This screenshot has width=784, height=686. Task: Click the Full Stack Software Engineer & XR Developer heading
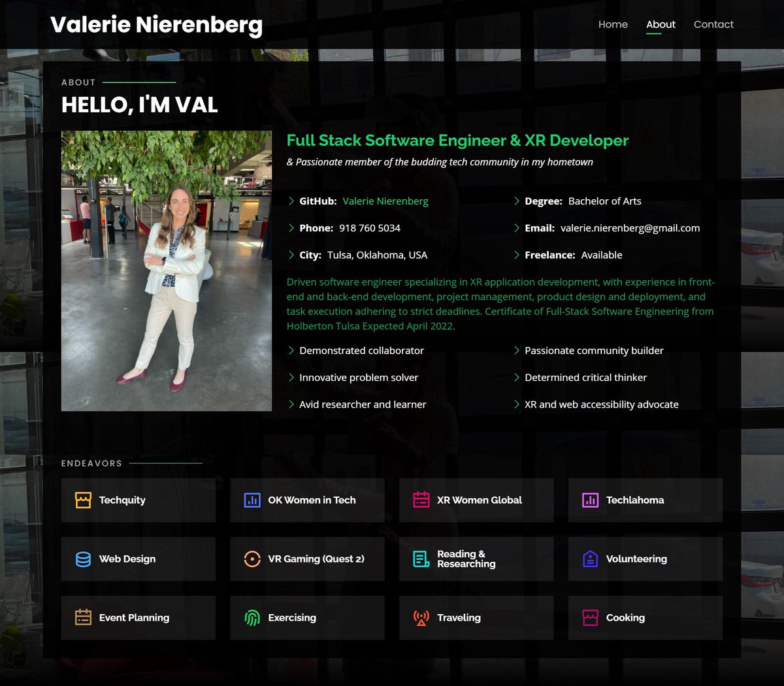point(457,140)
